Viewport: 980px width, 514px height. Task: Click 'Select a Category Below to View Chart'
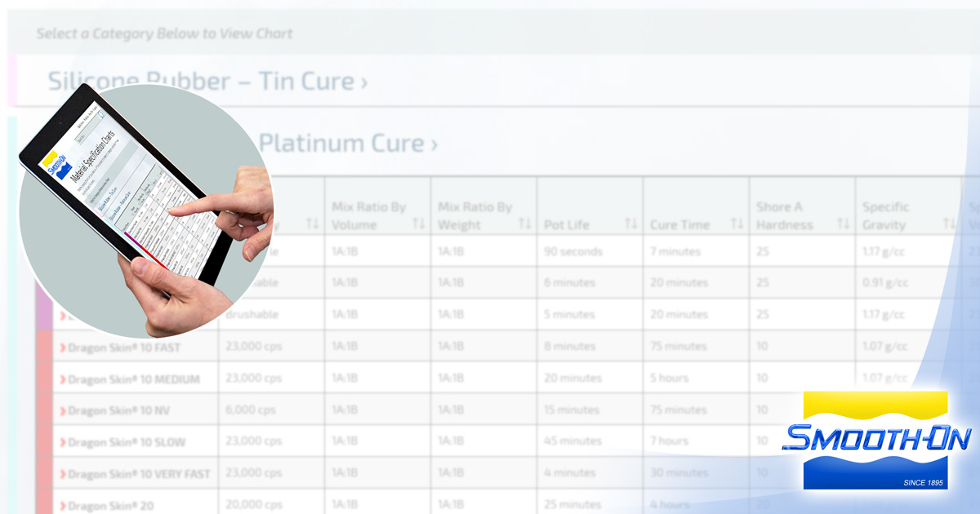click(164, 34)
